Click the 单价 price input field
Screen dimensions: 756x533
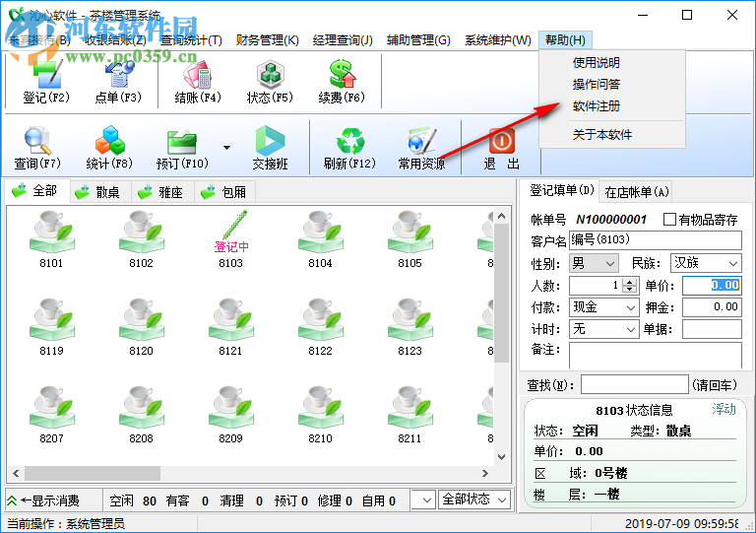712,286
